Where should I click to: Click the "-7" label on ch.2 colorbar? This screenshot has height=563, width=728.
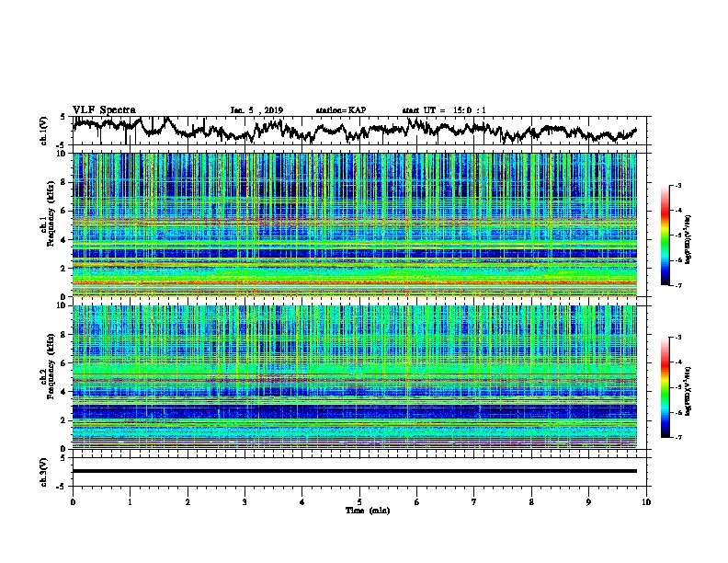coord(678,437)
